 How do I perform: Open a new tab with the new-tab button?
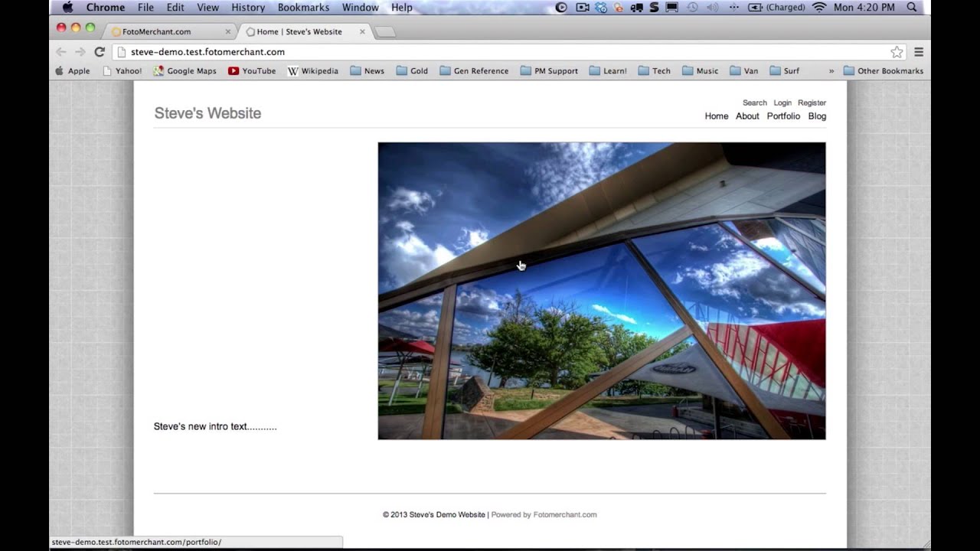click(385, 32)
